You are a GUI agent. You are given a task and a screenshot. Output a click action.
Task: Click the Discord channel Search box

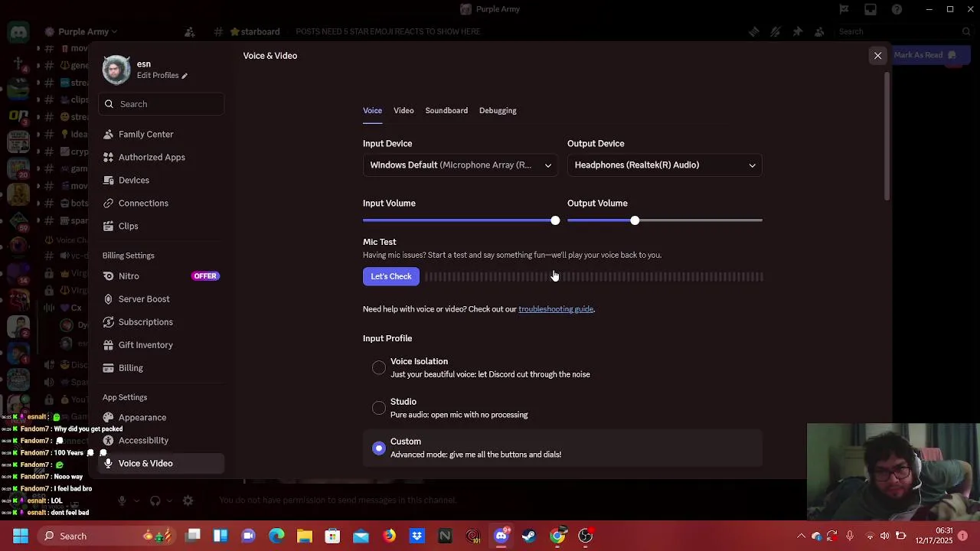903,31
